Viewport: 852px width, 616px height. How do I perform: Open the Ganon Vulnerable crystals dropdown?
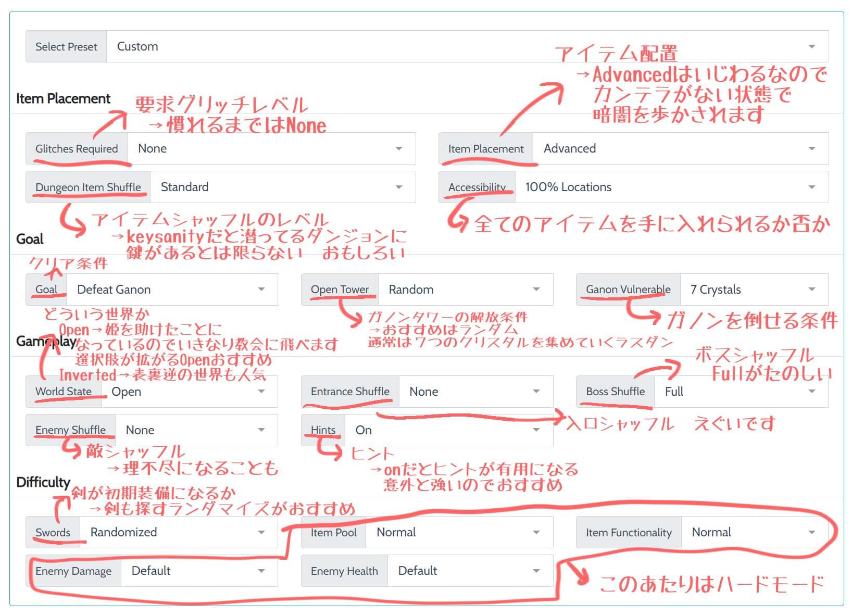point(753,290)
